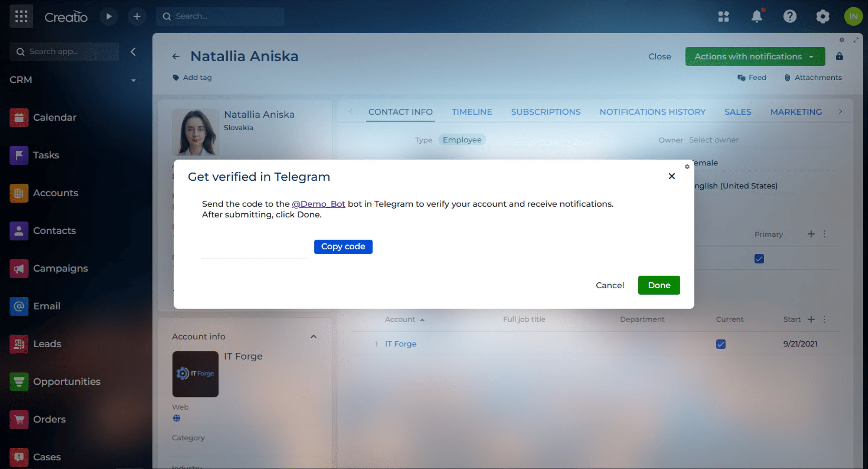Toggle the Primary checkbox
868x469 pixels.
click(x=759, y=259)
